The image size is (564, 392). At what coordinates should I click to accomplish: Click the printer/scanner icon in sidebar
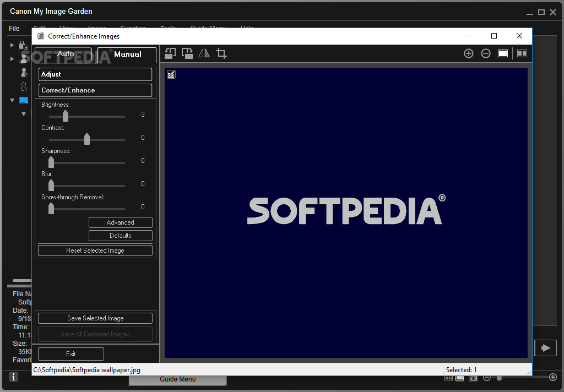23,45
